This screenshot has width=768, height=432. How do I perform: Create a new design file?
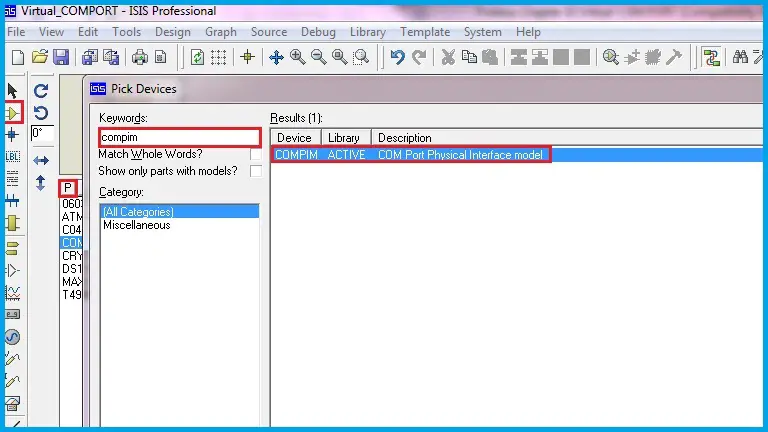pos(18,57)
